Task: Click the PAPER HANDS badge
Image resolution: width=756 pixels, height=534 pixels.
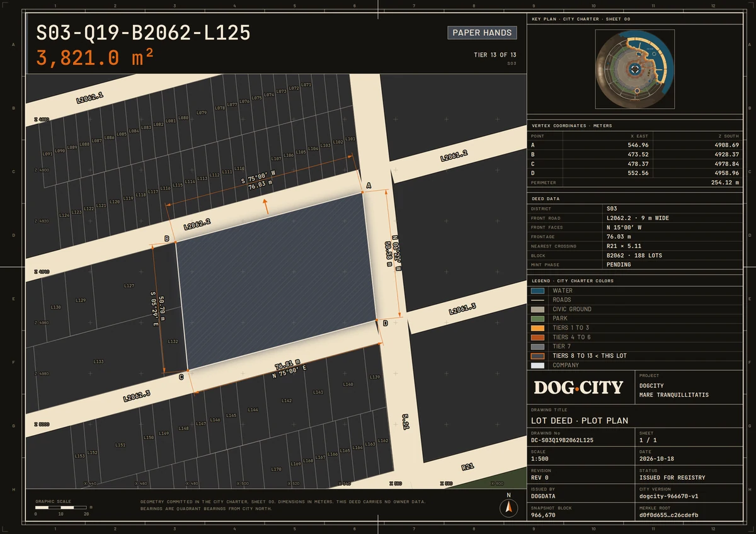Action: coord(482,33)
